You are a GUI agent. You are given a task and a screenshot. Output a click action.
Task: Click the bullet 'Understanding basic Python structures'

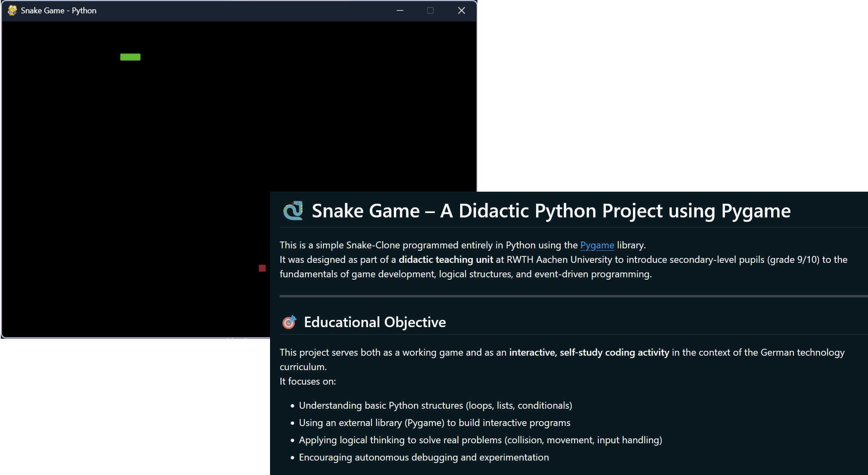436,405
